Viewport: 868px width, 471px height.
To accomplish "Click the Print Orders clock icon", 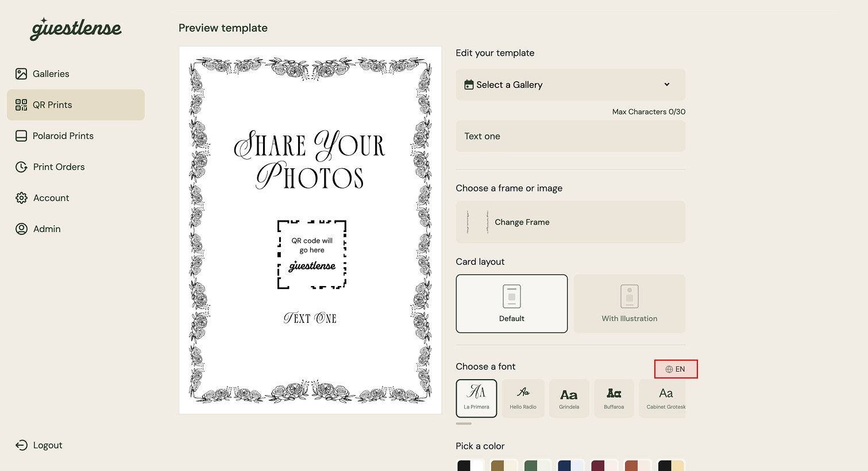I will click(x=21, y=167).
